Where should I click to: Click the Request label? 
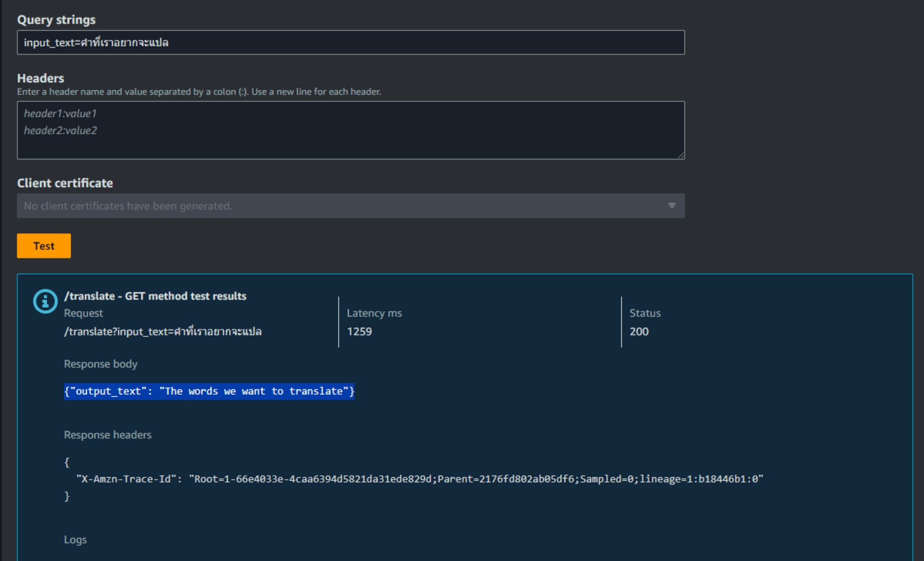[x=84, y=313]
